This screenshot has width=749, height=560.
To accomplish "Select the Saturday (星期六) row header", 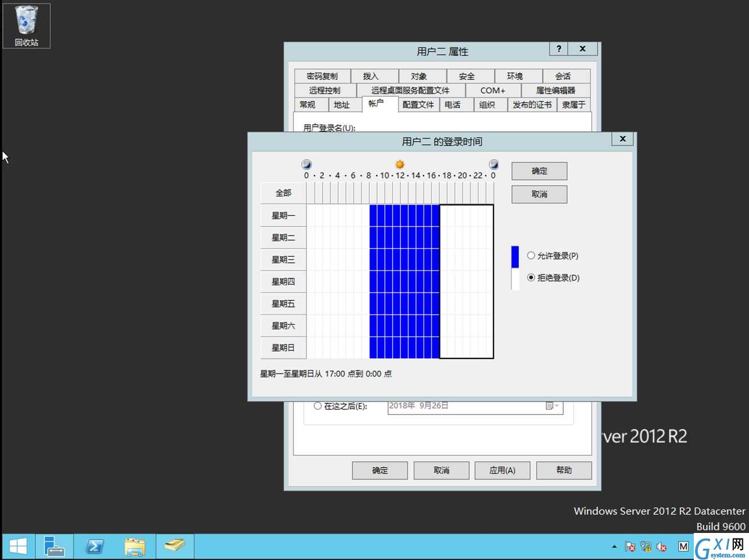I will 283,326.
